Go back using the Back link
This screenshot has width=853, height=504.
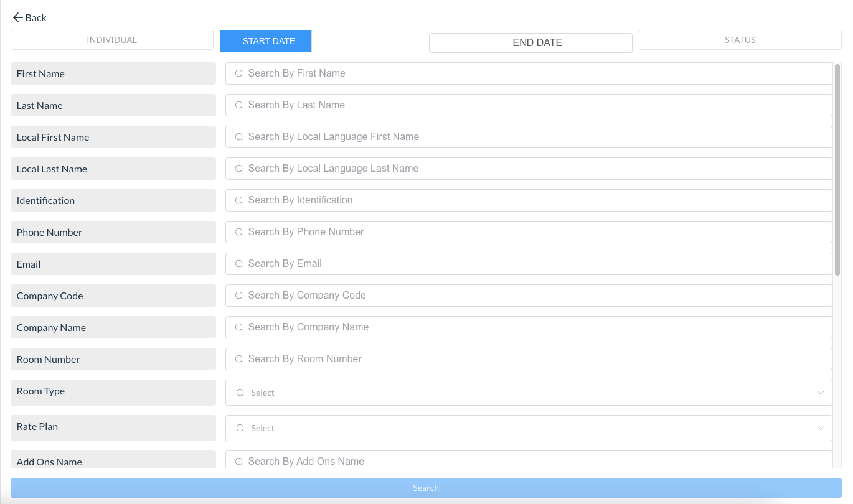coord(35,17)
